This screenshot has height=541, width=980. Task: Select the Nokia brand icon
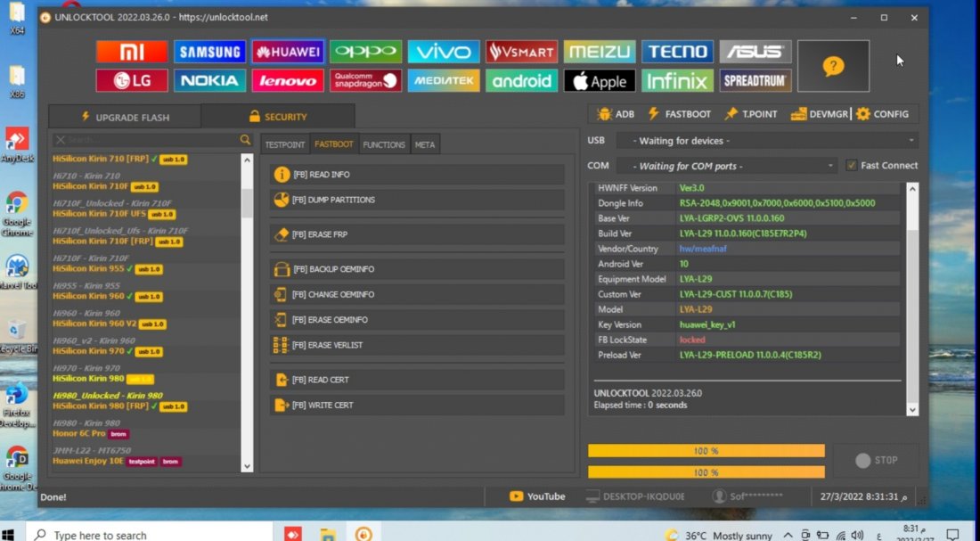tap(209, 81)
